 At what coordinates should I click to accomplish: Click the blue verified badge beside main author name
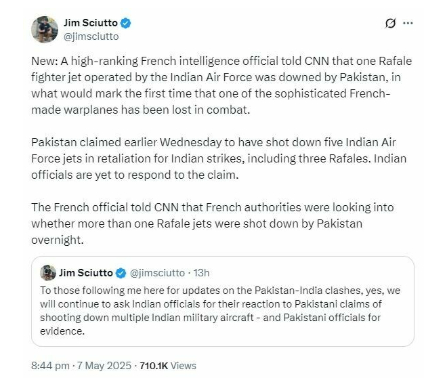[126, 23]
